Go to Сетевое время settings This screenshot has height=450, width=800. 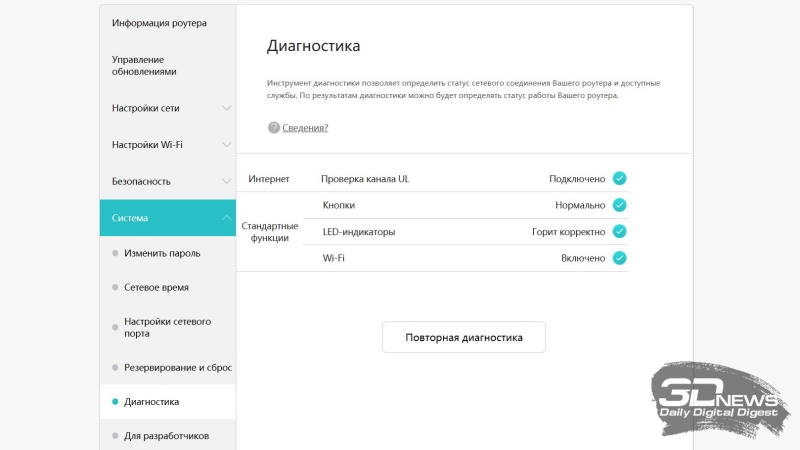(156, 288)
